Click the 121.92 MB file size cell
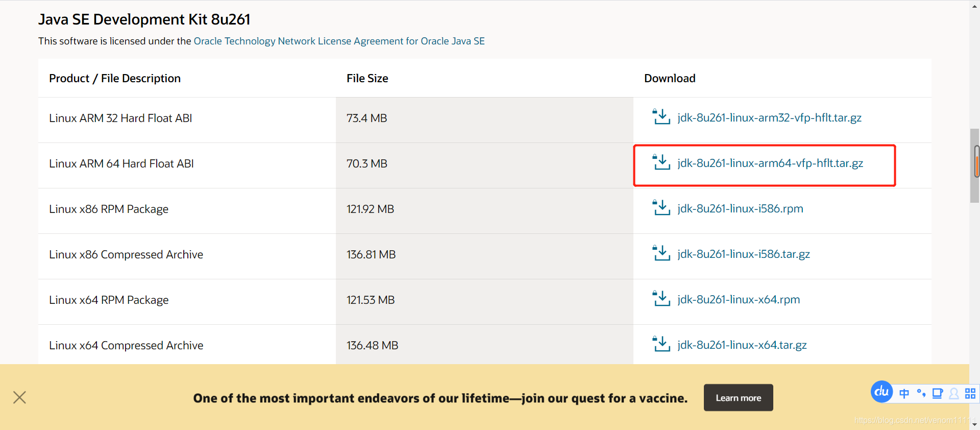This screenshot has height=430, width=980. [x=484, y=211]
